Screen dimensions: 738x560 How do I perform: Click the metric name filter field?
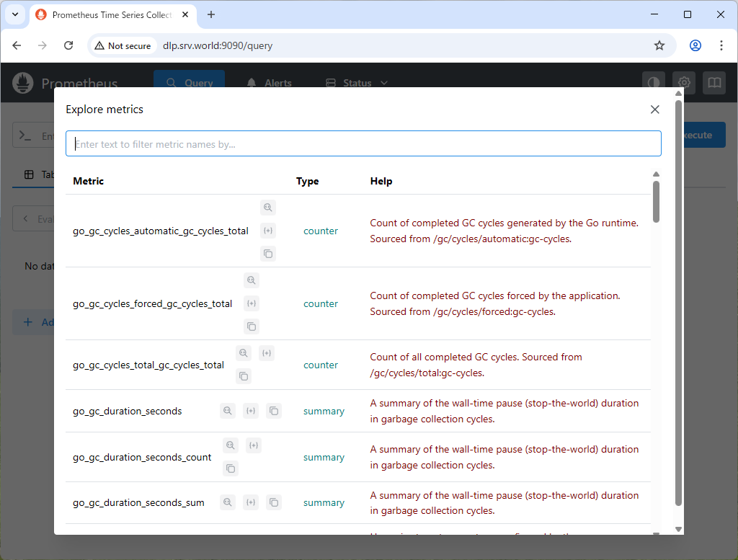point(363,143)
